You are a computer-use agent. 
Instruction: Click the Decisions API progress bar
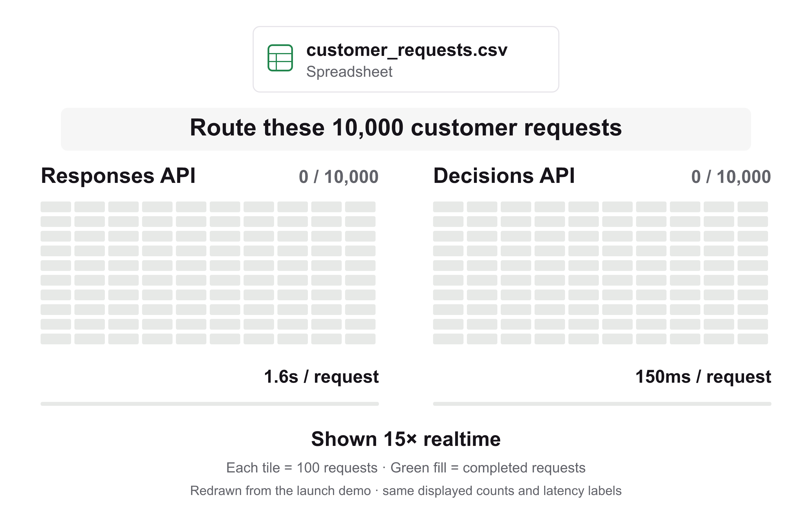click(x=602, y=404)
